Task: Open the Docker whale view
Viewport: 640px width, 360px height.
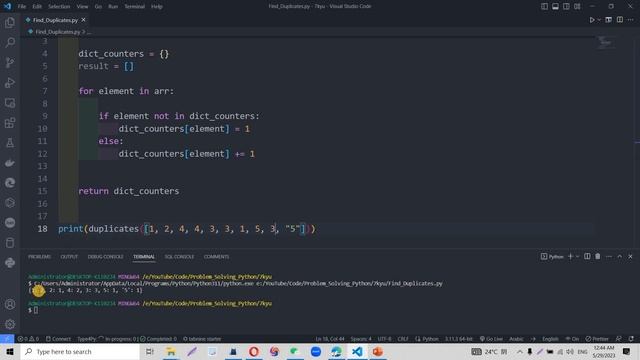Action: coord(10,163)
